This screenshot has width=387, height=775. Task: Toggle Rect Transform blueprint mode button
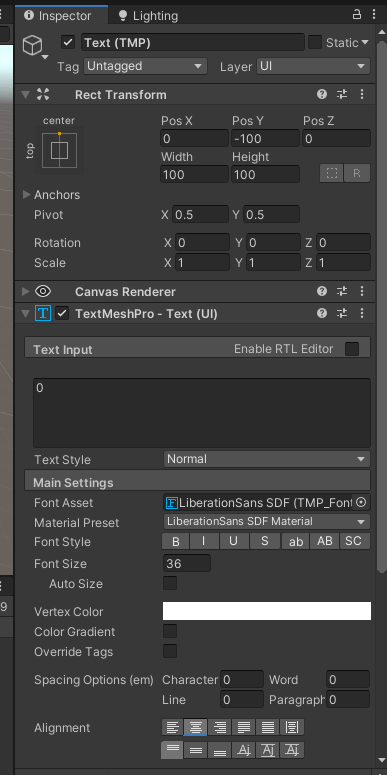pyautogui.click(x=332, y=173)
